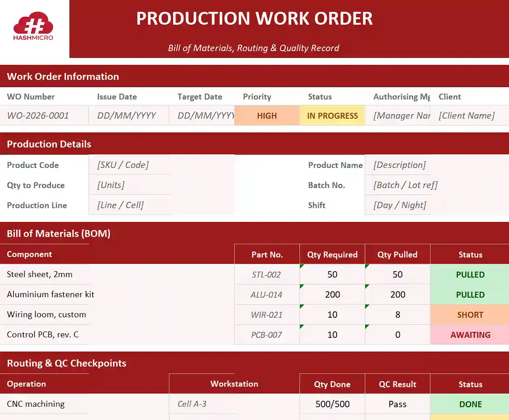This screenshot has height=420, width=509.
Task: Select the [Description] product name field
Action: 437,165
